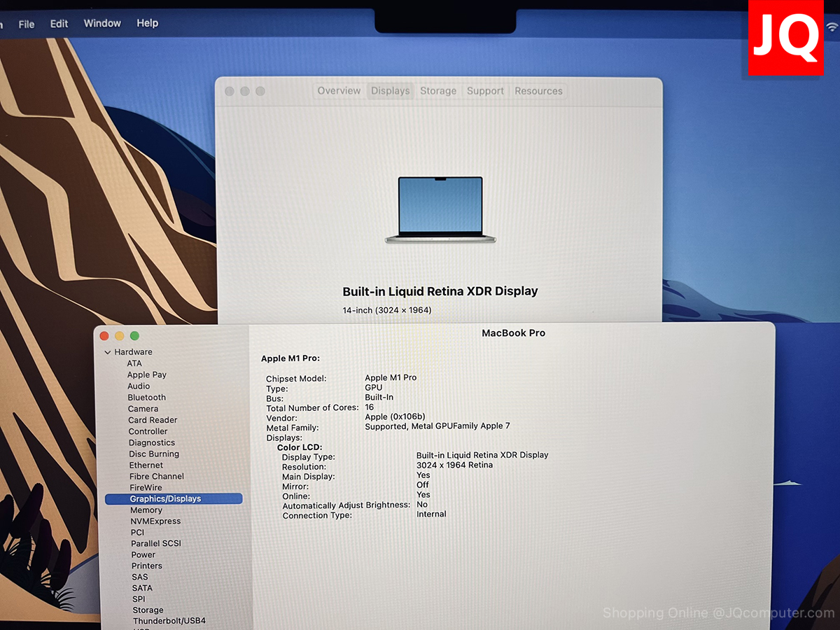Open the Support tab

[x=485, y=91]
